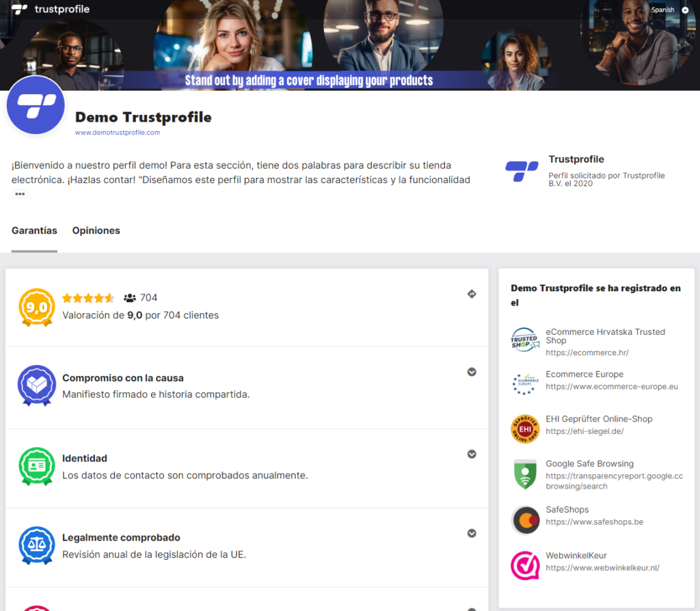Image resolution: width=700 pixels, height=611 pixels.
Task: Click the Compromiso con la causa badge
Action: [x=37, y=385]
